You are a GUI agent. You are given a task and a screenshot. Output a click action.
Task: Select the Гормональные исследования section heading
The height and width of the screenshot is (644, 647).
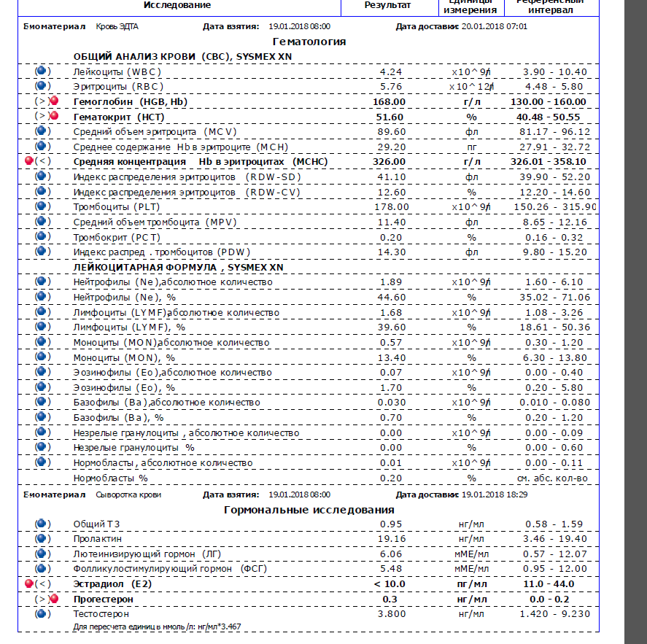[x=309, y=509]
